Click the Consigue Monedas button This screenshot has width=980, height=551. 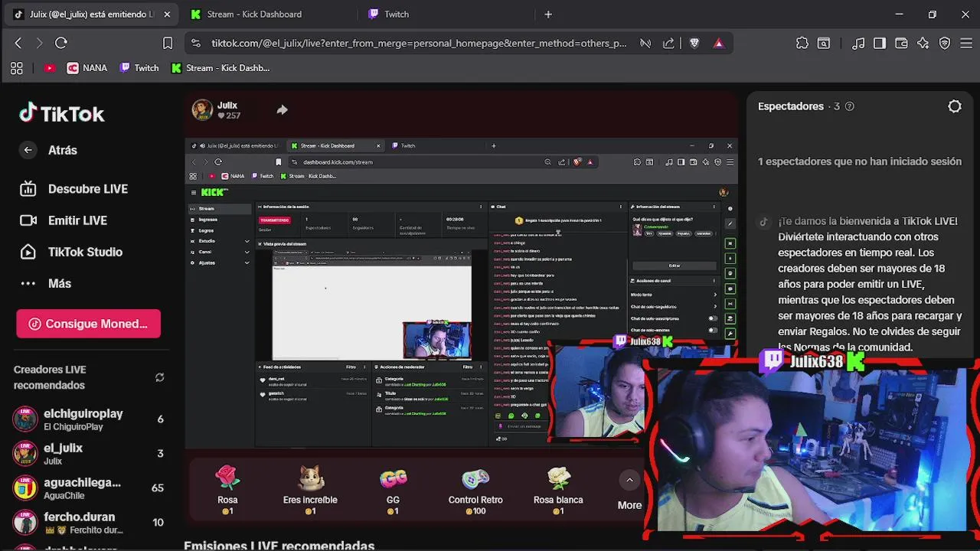coord(88,324)
